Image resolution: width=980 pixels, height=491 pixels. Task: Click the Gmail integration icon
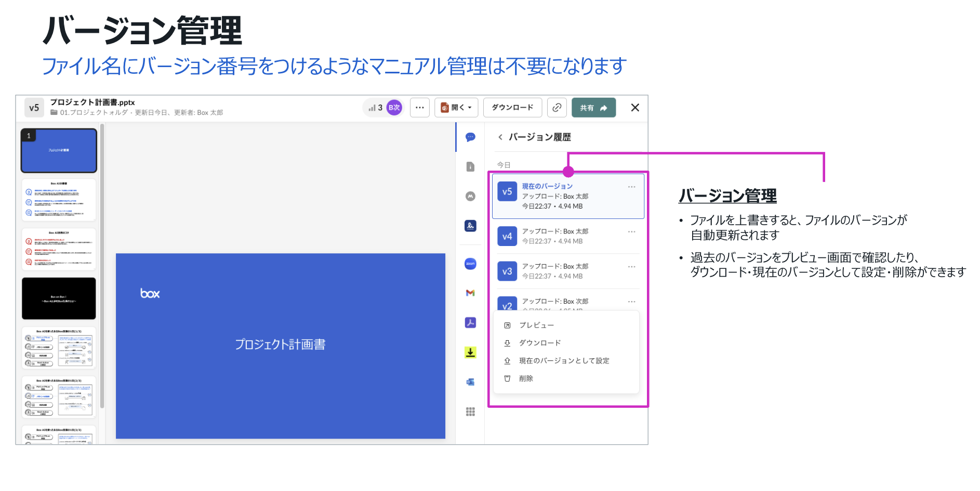(470, 293)
